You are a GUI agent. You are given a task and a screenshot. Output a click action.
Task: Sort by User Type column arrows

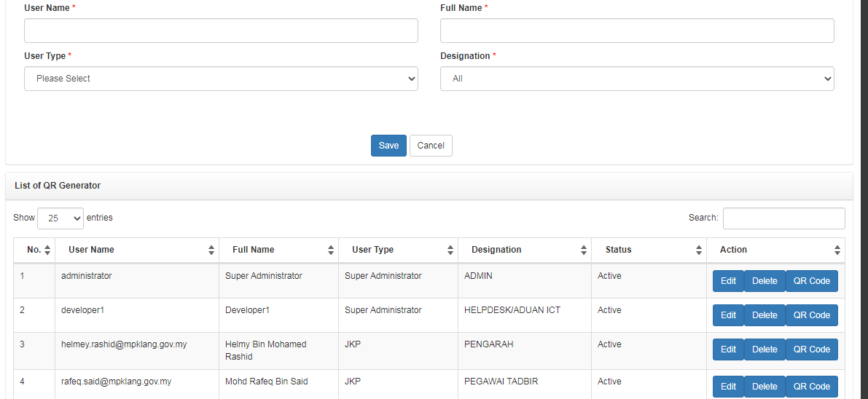(x=450, y=250)
